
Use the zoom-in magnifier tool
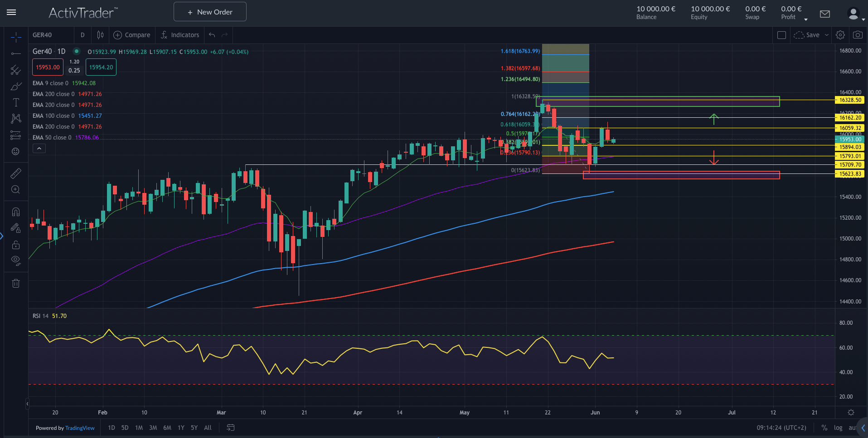click(15, 190)
